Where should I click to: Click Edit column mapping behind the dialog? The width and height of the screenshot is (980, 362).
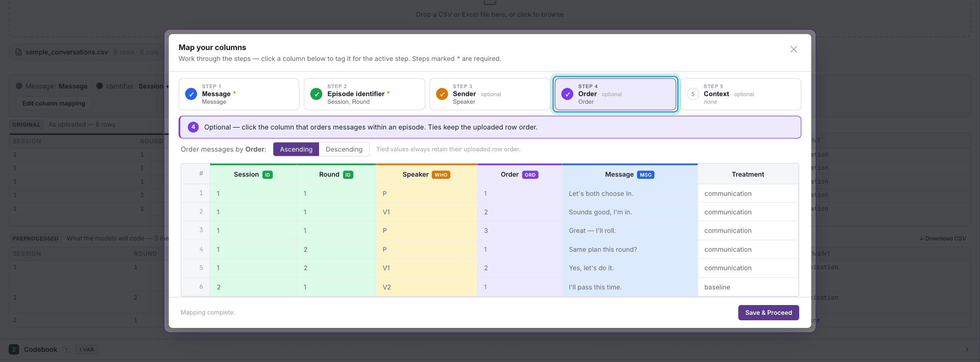(54, 103)
